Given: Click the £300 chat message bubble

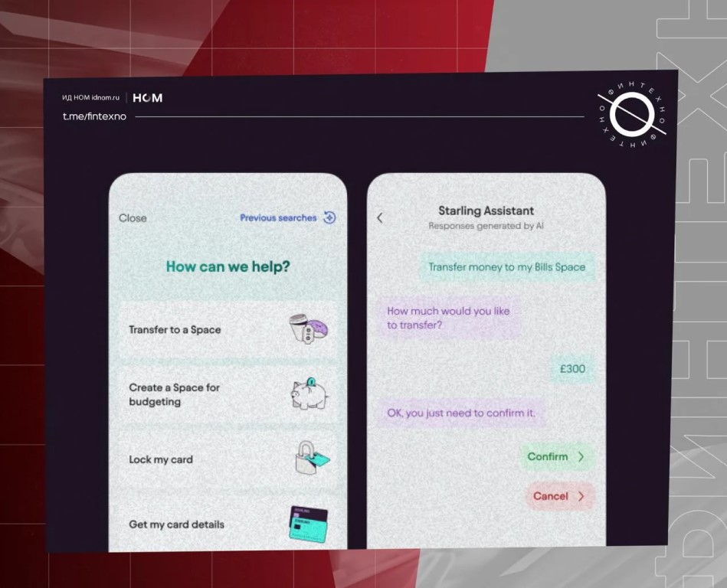Looking at the screenshot, I should click(572, 369).
